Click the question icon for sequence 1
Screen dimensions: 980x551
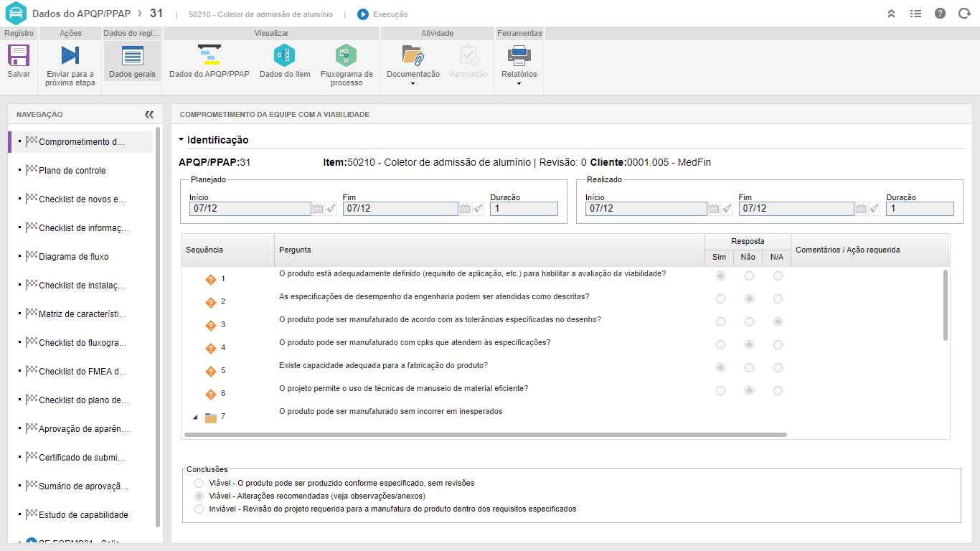(211, 280)
